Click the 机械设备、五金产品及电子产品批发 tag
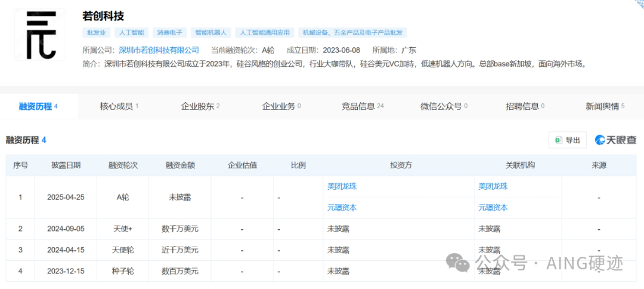 coord(353,32)
